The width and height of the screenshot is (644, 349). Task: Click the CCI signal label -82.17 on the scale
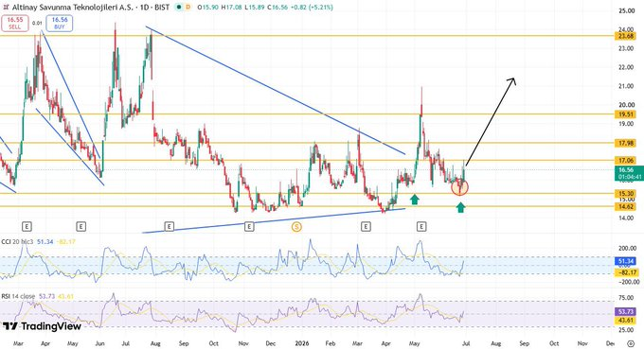[626, 272]
